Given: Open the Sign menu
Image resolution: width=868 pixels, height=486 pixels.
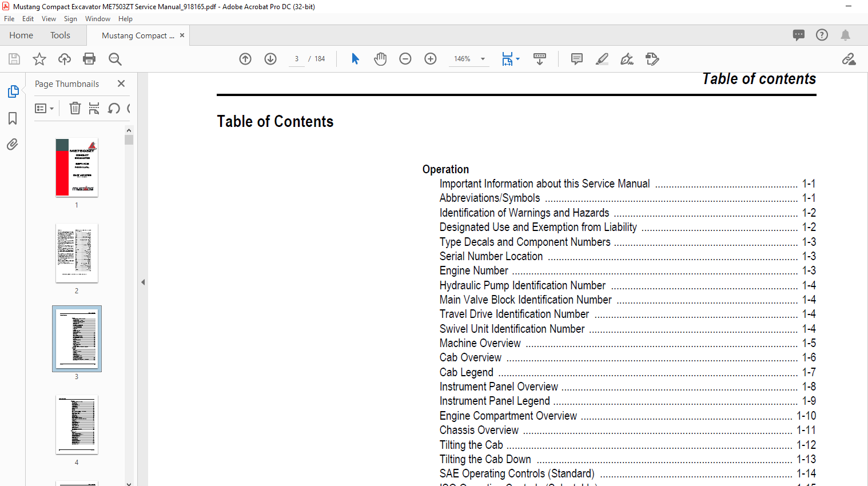Looking at the screenshot, I should 70,19.
